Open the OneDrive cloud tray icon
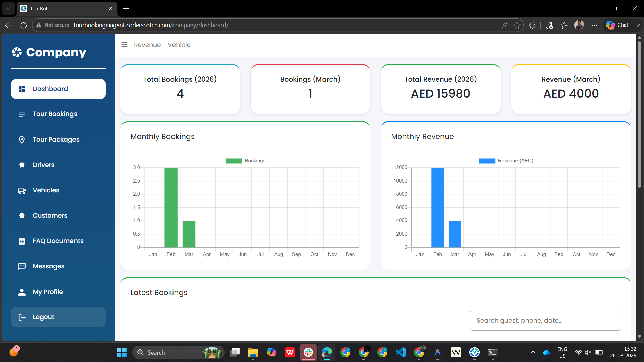Viewport: 644px width, 362px height. click(x=546, y=352)
